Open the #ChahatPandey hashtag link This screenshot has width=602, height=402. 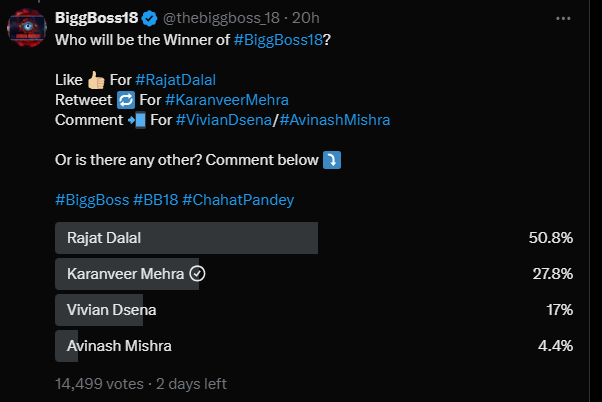pos(238,200)
